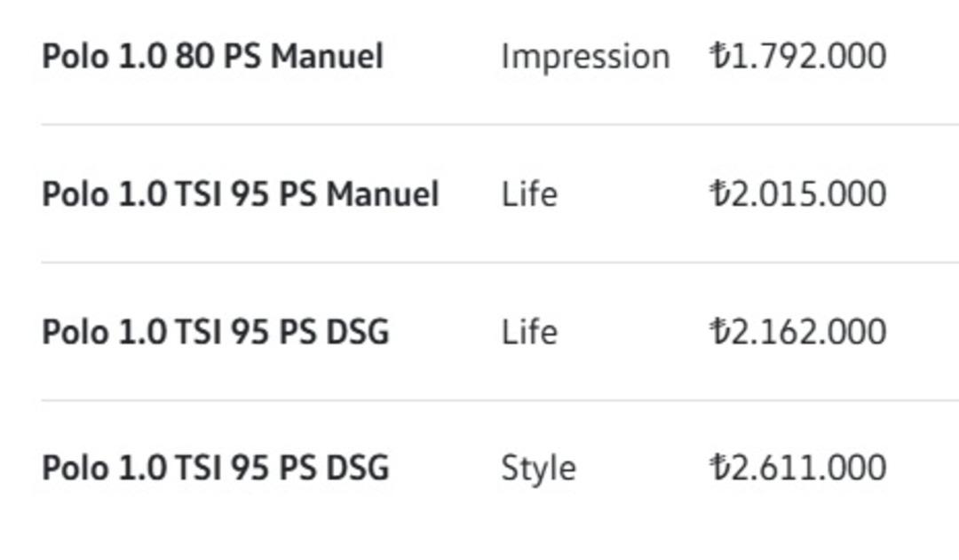The height and width of the screenshot is (560, 959).
Task: Click the Style trim label
Action: (x=538, y=469)
